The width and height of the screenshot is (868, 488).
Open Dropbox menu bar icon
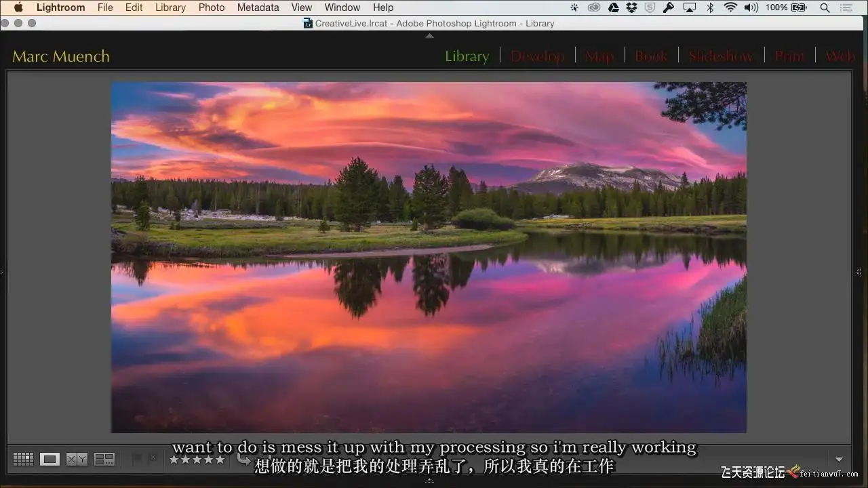632,7
